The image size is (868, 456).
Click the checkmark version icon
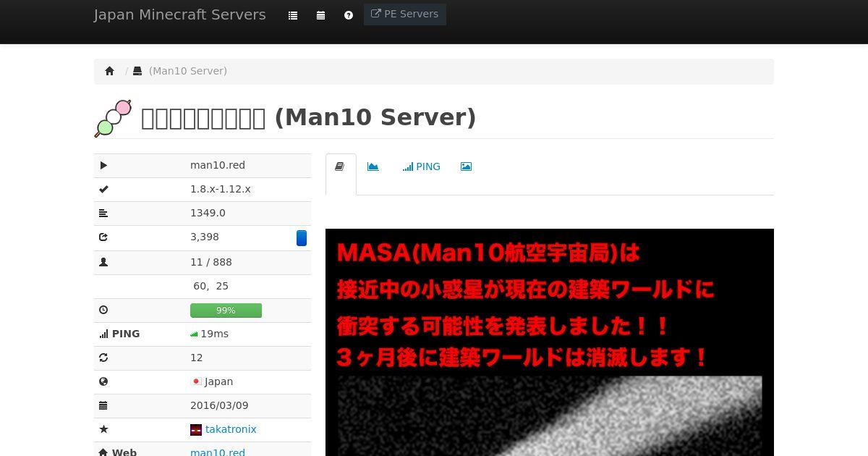(x=103, y=190)
